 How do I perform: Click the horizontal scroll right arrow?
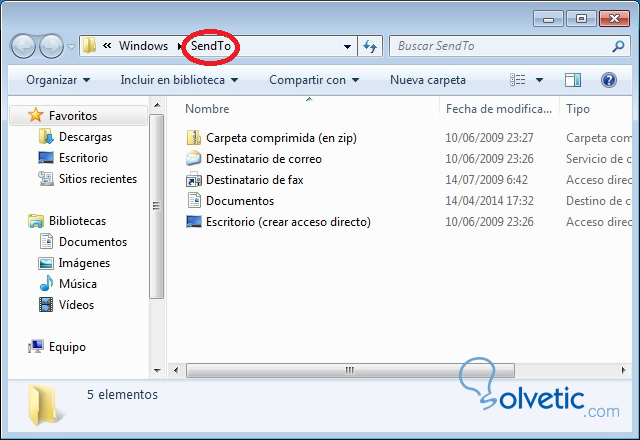tap(623, 371)
